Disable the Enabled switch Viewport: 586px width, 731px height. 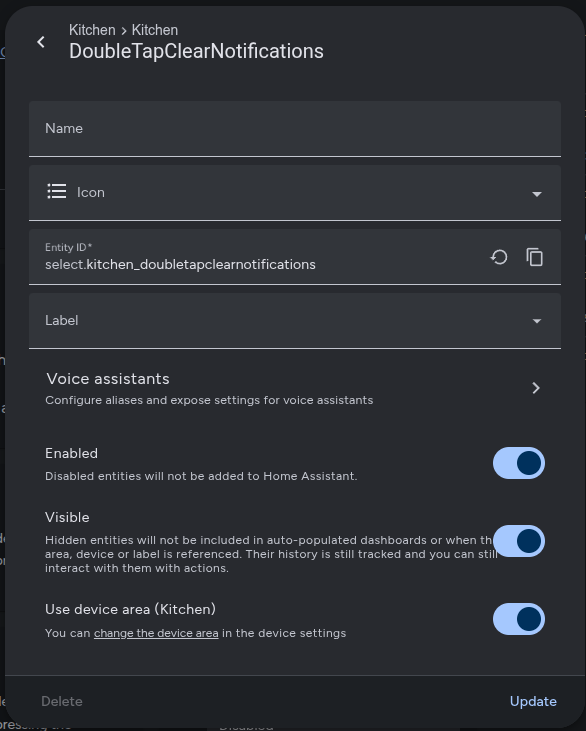tap(518, 463)
